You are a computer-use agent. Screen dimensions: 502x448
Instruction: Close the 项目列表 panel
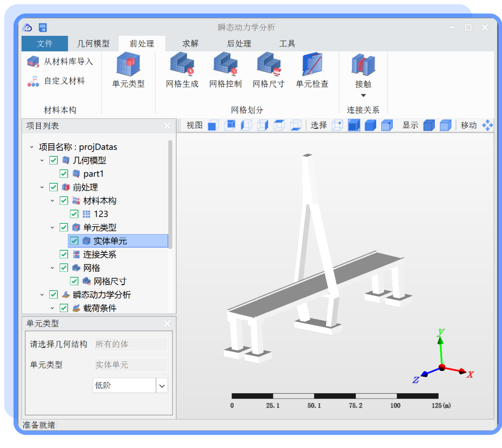tap(167, 126)
